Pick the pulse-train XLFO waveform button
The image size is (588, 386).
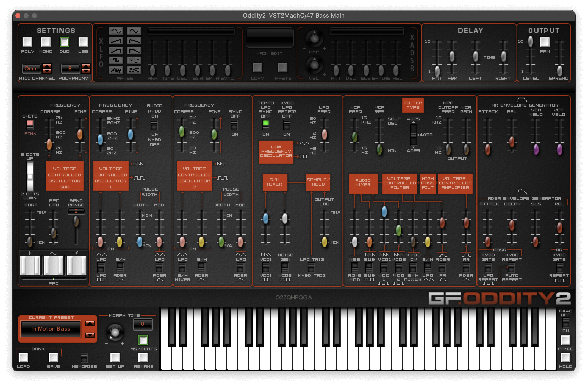coord(134,60)
